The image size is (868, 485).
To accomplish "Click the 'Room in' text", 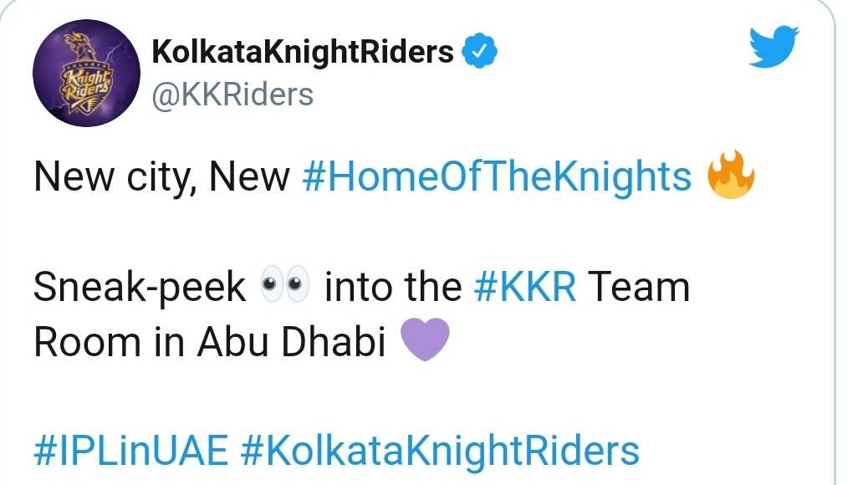I will [x=109, y=342].
